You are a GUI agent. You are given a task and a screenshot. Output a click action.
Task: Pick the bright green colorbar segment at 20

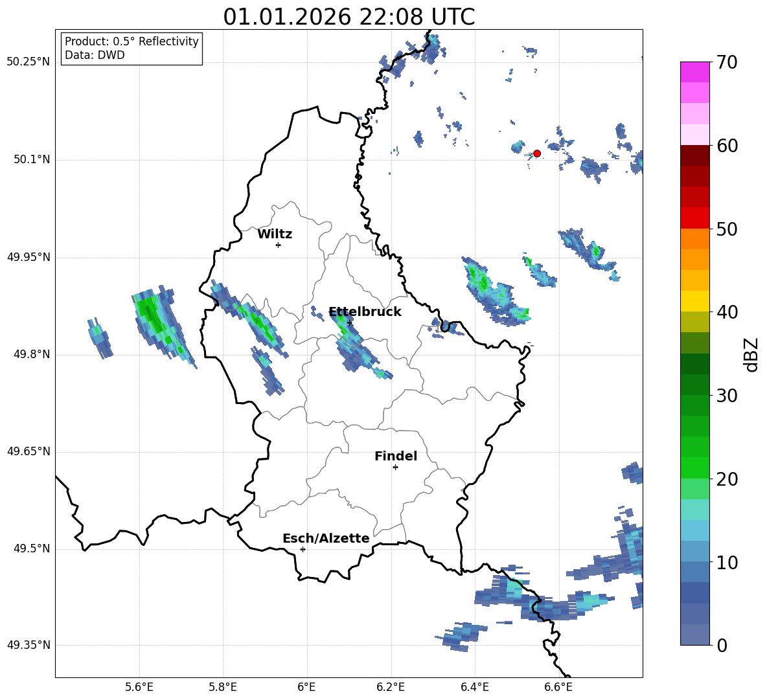(x=694, y=468)
